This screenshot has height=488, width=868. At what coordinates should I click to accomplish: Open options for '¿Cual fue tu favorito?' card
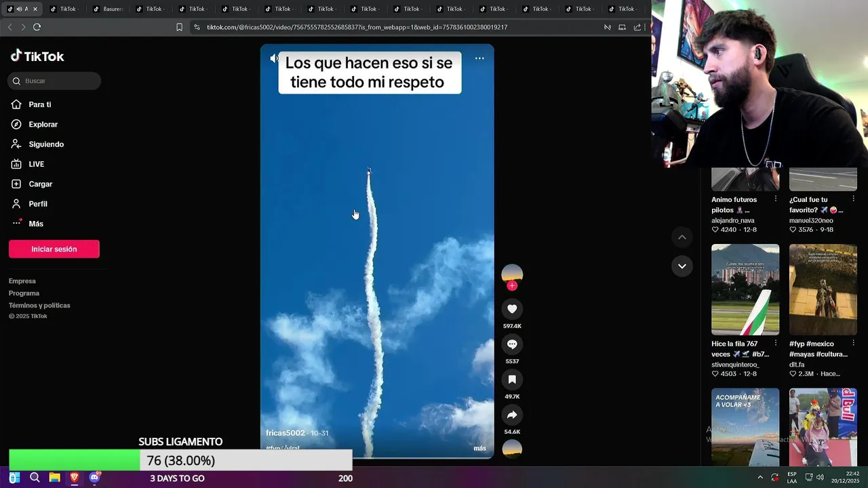[853, 199]
